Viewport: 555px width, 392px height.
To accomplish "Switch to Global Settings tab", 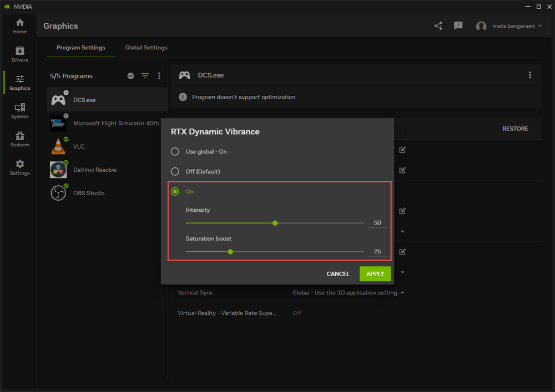I will click(146, 48).
